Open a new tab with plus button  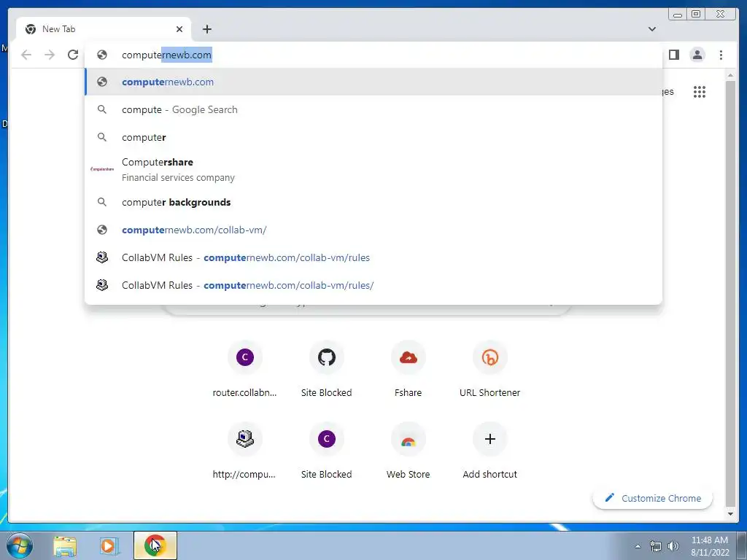tap(206, 29)
